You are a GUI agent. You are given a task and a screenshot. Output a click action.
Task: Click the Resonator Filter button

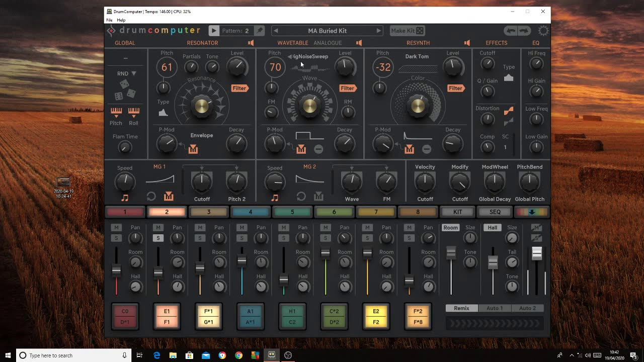coord(239,88)
